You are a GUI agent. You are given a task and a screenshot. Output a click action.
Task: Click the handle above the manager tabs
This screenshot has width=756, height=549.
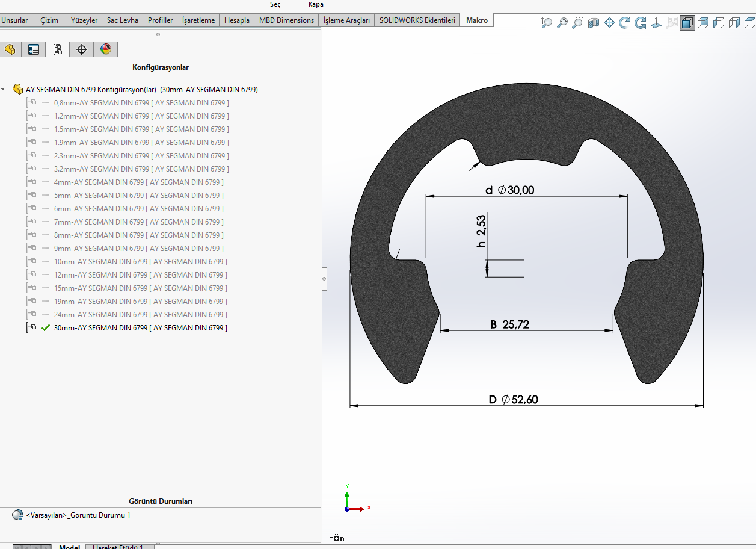158,34
